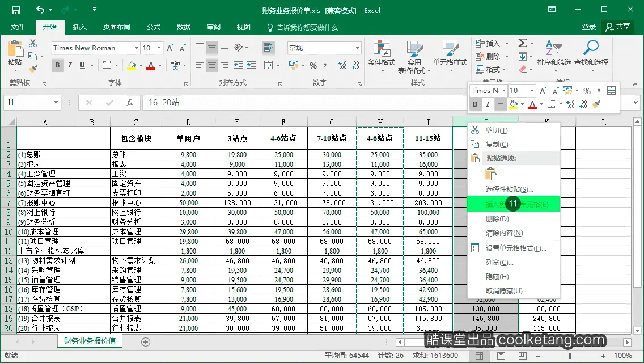Click the zoom in plus button
644x363 pixels.
click(x=603, y=356)
